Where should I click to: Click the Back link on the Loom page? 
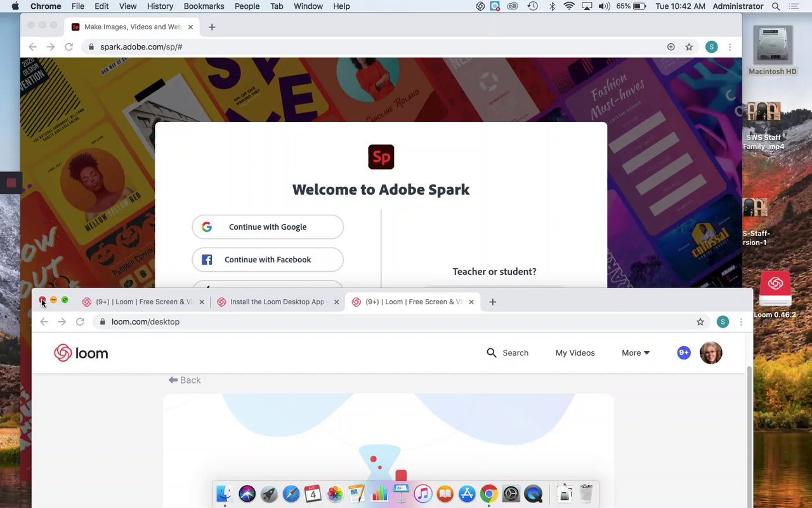[x=185, y=380]
